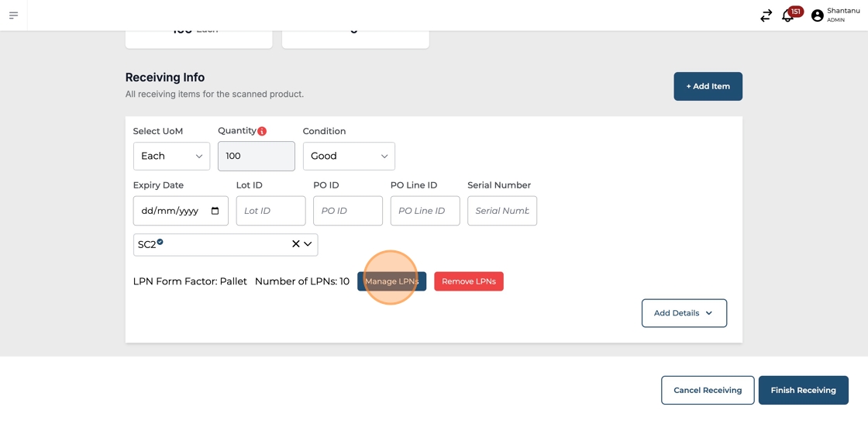
Task: Open notifications bell with 151 badge
Action: point(788,16)
